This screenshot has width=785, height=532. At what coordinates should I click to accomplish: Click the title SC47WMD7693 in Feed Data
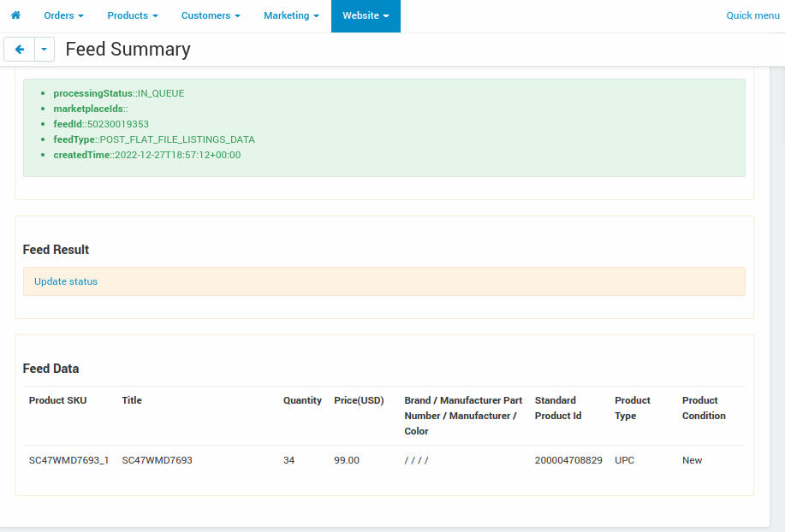157,460
